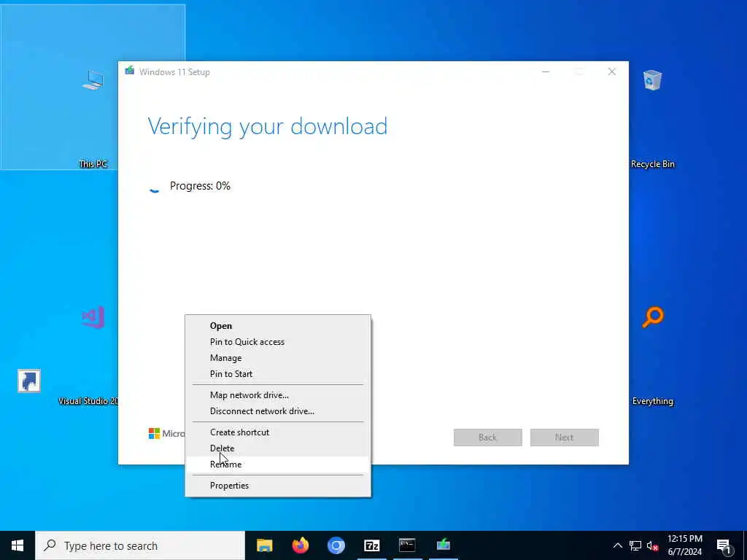Image resolution: width=747 pixels, height=560 pixels.
Task: Open the Windows Start menu
Action: coord(18,545)
